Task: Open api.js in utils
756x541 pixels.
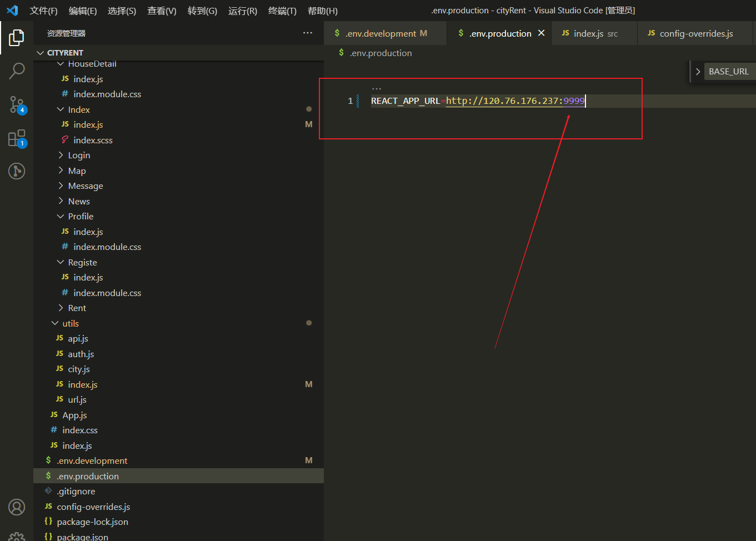Action: pos(178,339)
